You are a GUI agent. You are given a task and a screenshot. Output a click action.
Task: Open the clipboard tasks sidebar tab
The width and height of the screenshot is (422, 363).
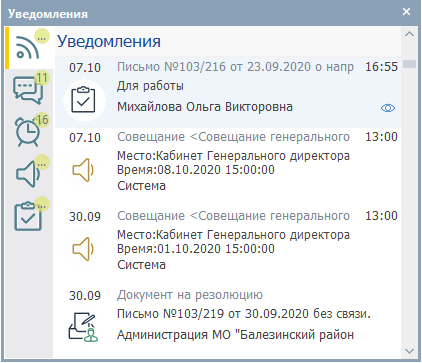(29, 216)
